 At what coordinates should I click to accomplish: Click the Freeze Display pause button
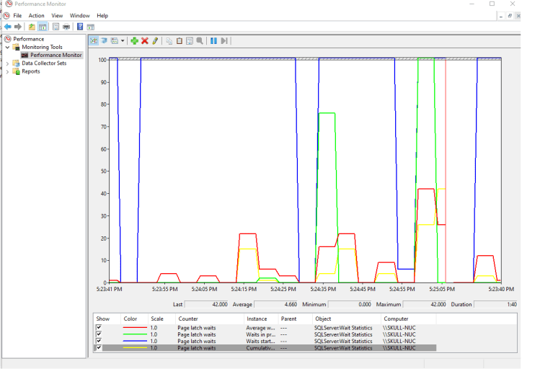pos(213,41)
